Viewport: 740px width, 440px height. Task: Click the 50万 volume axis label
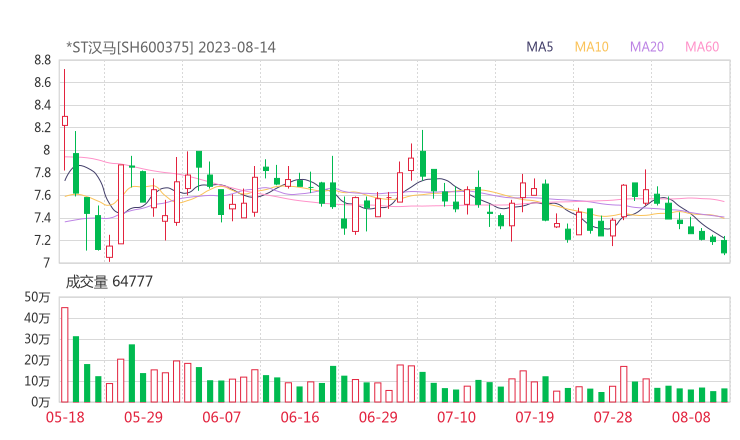click(37, 297)
